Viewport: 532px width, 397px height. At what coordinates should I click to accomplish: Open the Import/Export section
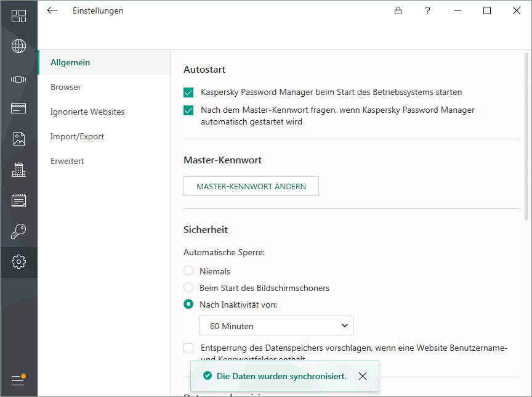coord(104,136)
